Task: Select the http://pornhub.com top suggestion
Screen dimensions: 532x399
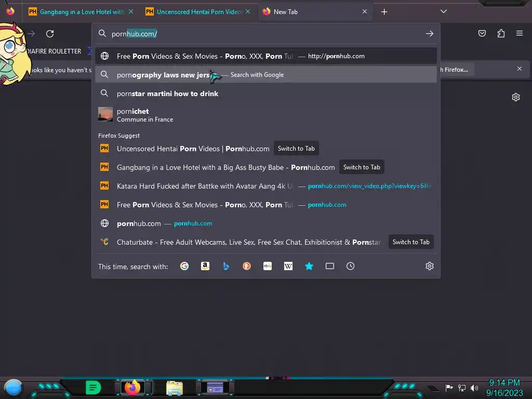Action: click(x=266, y=56)
